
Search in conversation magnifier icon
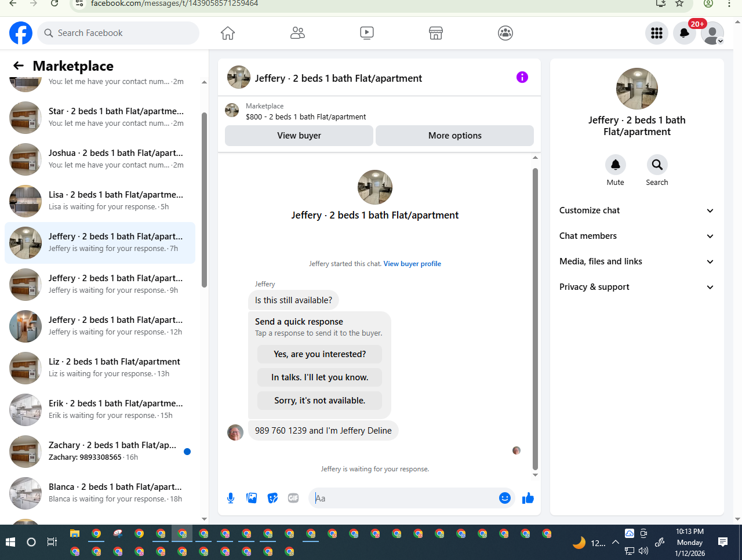657,165
